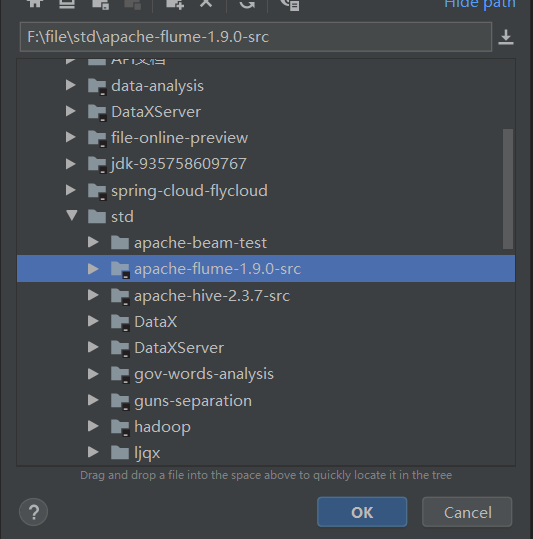Select the DataX folder name
The image size is (533, 539).
click(156, 322)
